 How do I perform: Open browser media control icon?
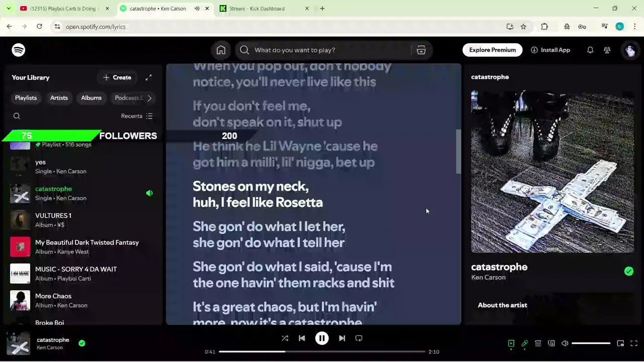pyautogui.click(x=605, y=27)
